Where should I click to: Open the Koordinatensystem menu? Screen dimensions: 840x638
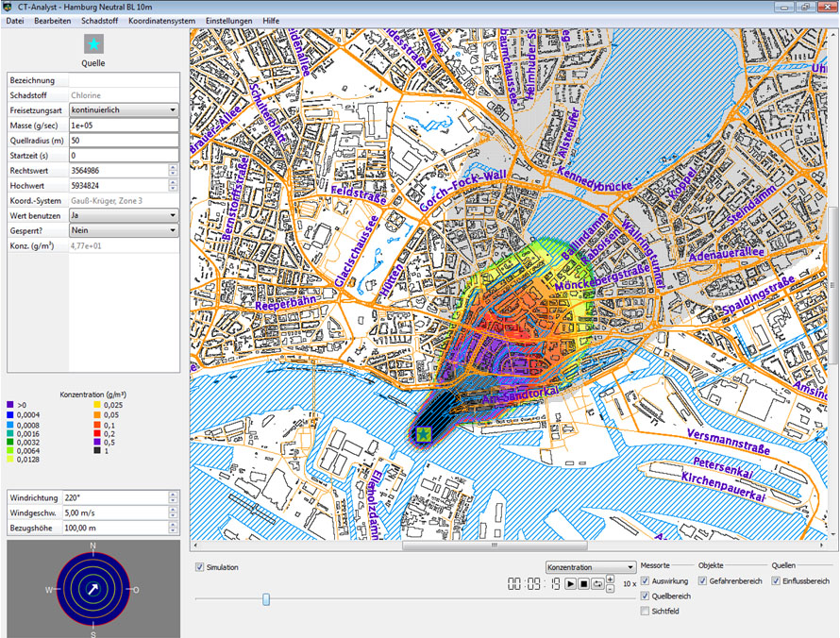(x=160, y=20)
